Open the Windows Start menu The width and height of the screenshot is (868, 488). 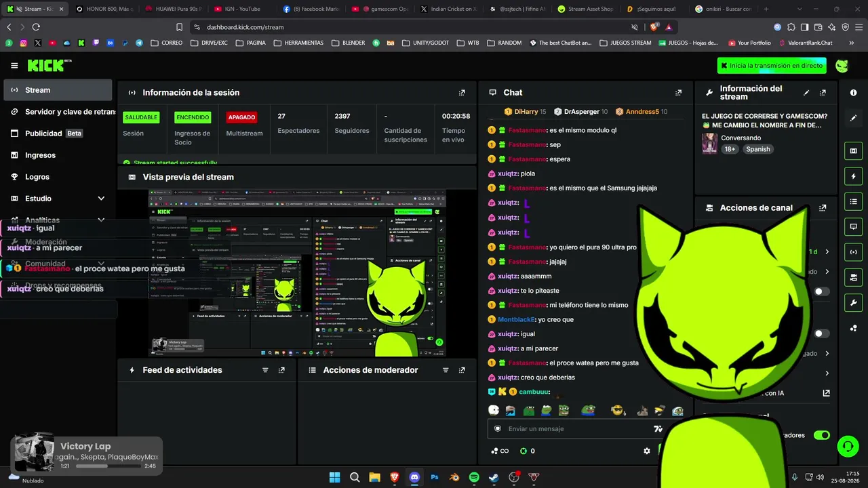[334, 477]
